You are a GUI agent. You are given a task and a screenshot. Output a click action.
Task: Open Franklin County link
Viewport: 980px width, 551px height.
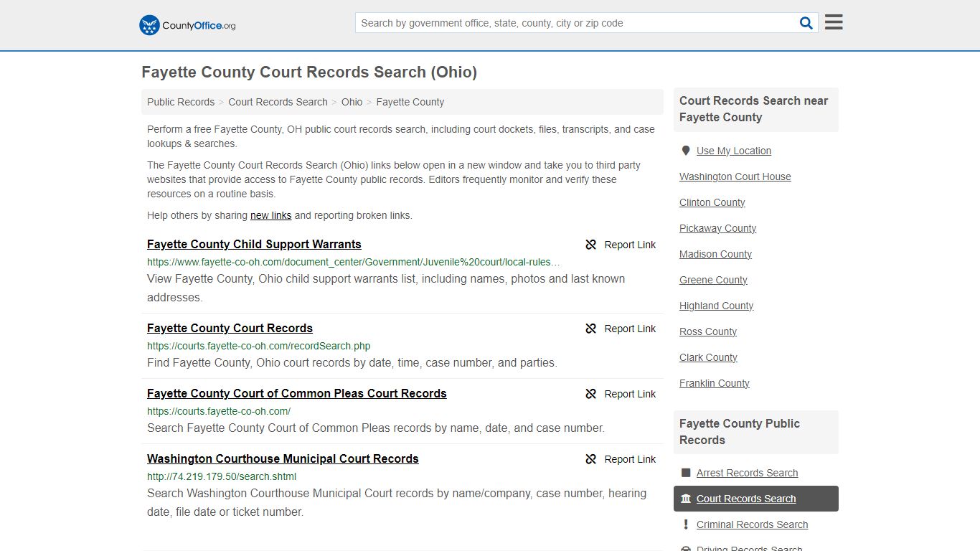coord(714,383)
